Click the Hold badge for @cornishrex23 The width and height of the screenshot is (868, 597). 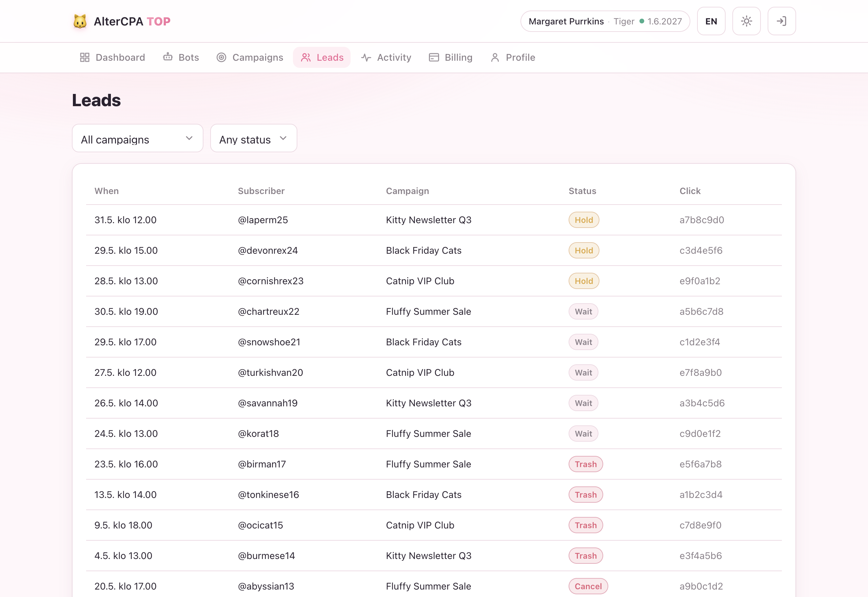[x=584, y=281]
